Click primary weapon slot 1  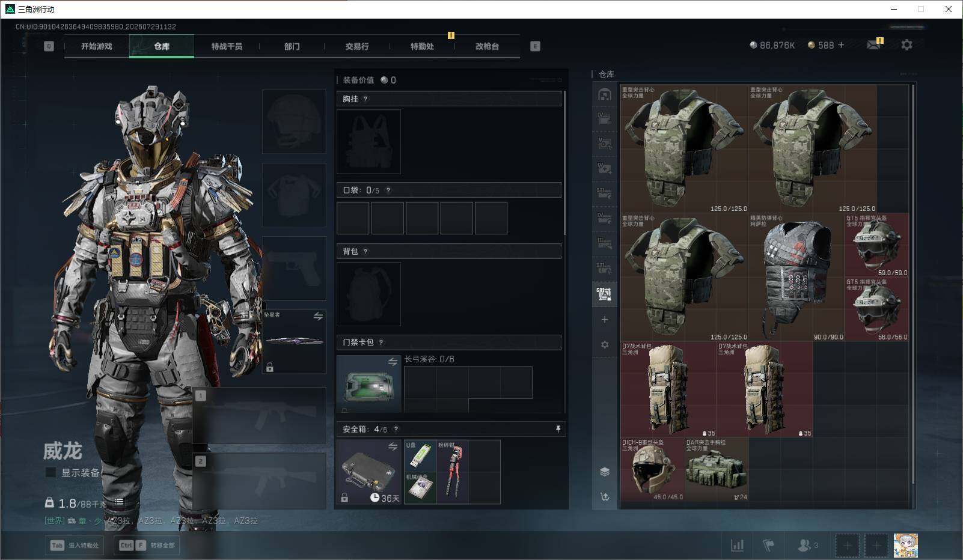point(260,415)
